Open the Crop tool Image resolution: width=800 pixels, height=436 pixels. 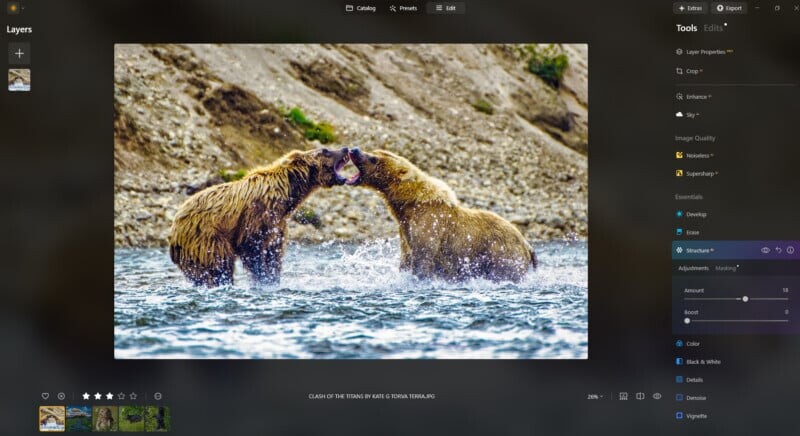[692, 71]
